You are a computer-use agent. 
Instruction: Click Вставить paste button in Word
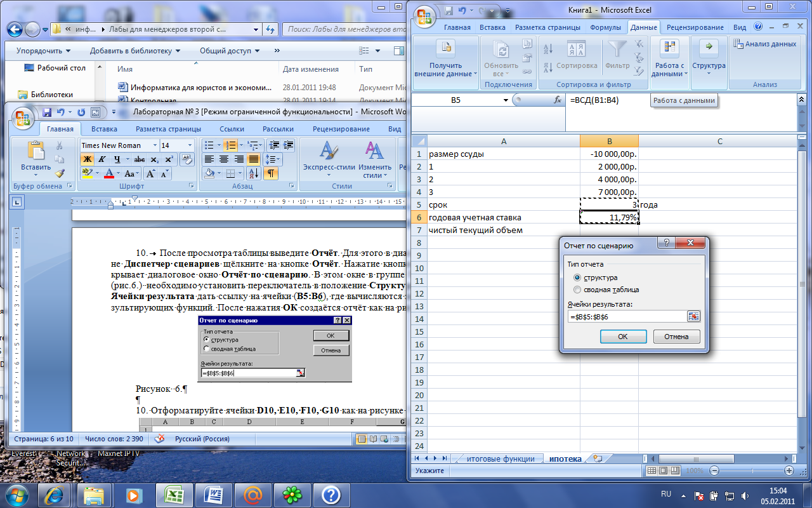(36, 159)
